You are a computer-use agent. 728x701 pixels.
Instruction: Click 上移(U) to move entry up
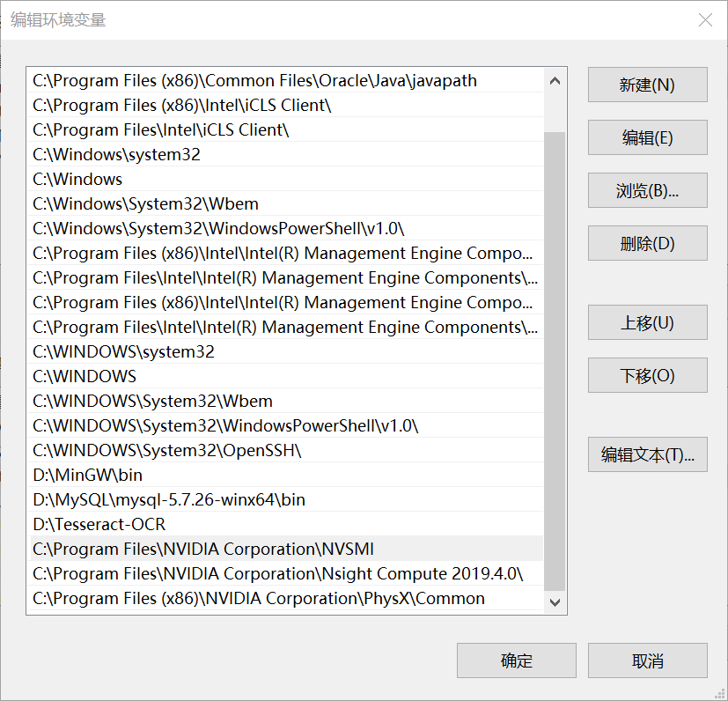tap(647, 322)
